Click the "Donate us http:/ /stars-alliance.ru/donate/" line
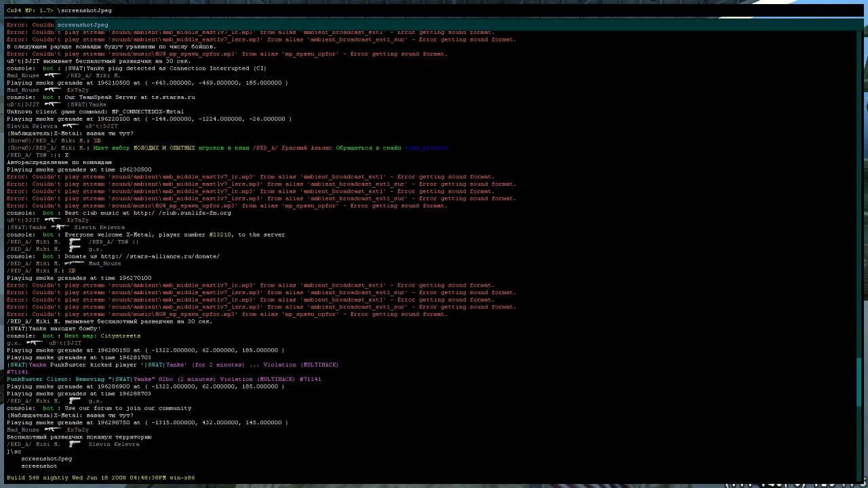The image size is (868, 488). (113, 256)
